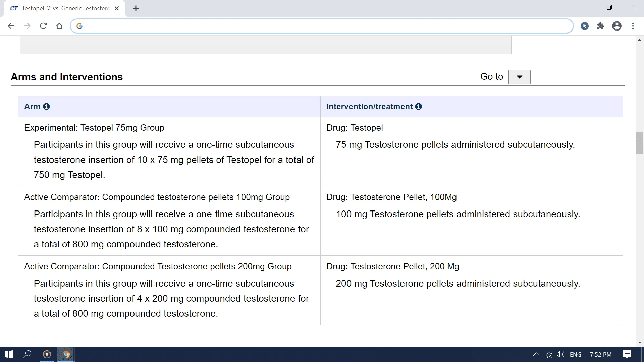Open the network status tray icon

[549, 354]
